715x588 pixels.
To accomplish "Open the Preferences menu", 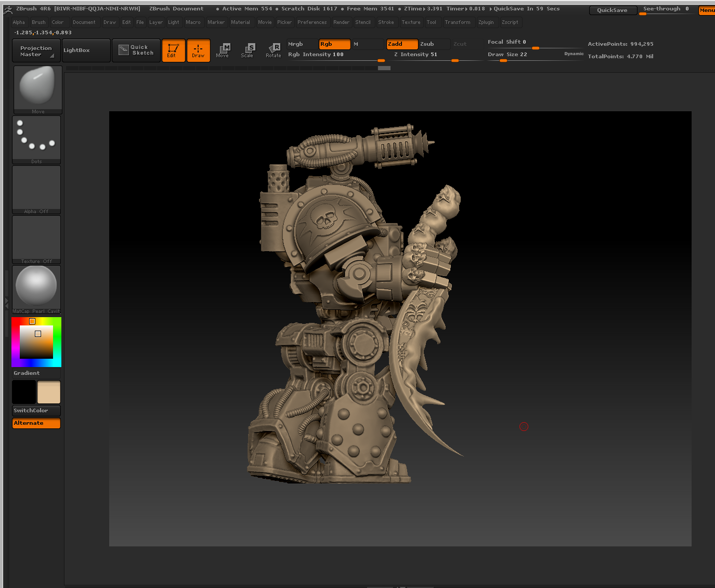I will (312, 22).
